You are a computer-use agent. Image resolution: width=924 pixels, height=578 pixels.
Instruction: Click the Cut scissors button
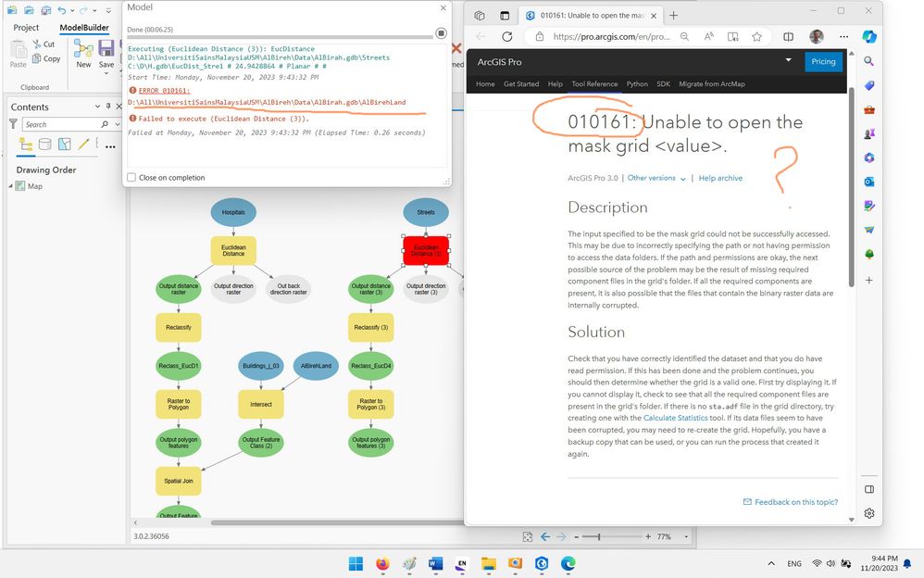[x=43, y=44]
